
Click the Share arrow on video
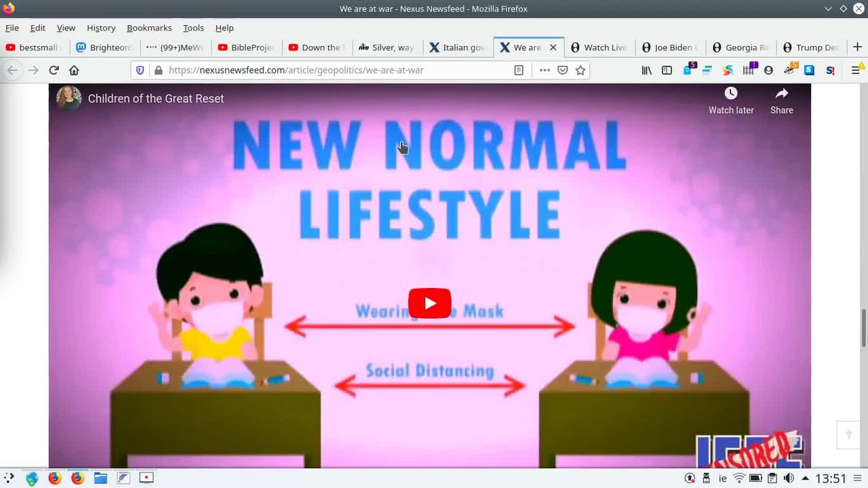point(781,94)
